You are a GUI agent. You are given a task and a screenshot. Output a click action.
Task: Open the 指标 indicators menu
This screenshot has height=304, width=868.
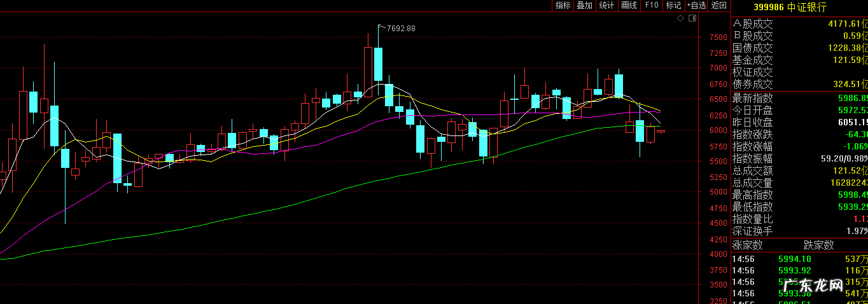click(x=563, y=6)
